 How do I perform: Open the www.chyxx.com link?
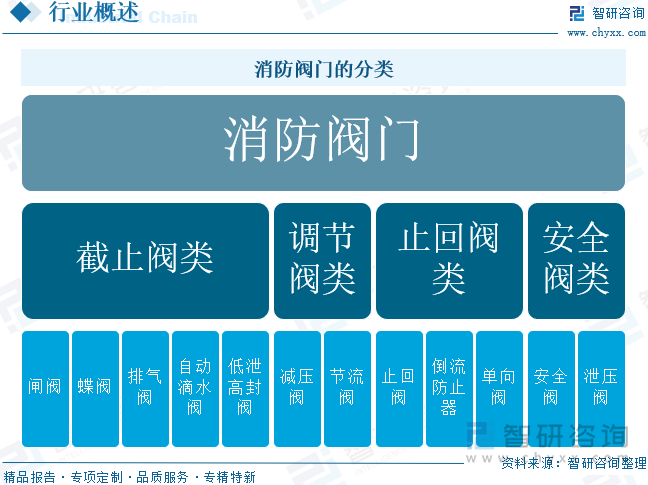tap(606, 33)
